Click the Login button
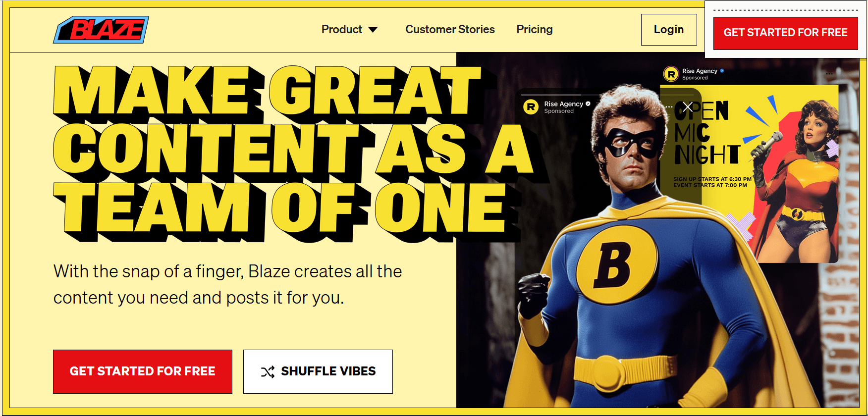Image resolution: width=868 pixels, height=416 pixels. coord(668,29)
